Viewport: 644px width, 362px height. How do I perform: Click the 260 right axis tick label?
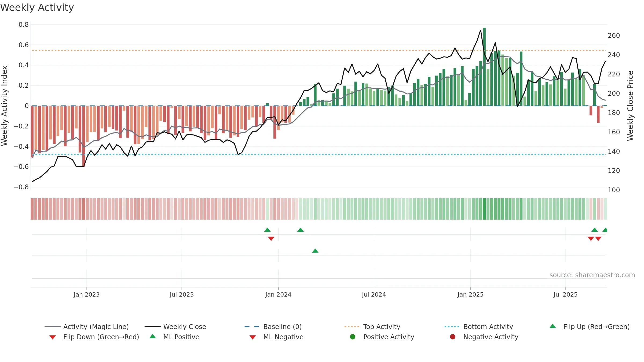coord(614,36)
